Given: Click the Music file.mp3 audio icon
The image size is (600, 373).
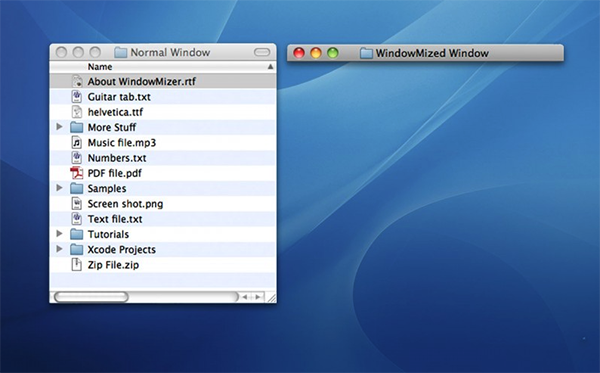Looking at the screenshot, I should 77,142.
